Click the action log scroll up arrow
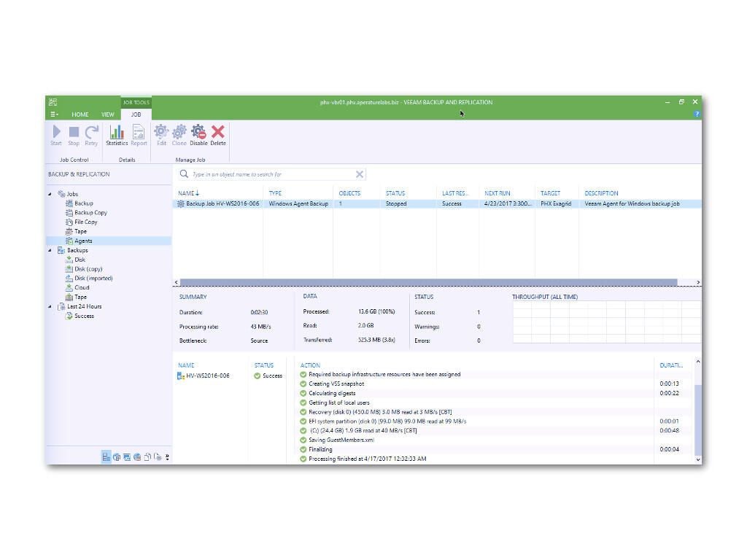 pos(698,362)
